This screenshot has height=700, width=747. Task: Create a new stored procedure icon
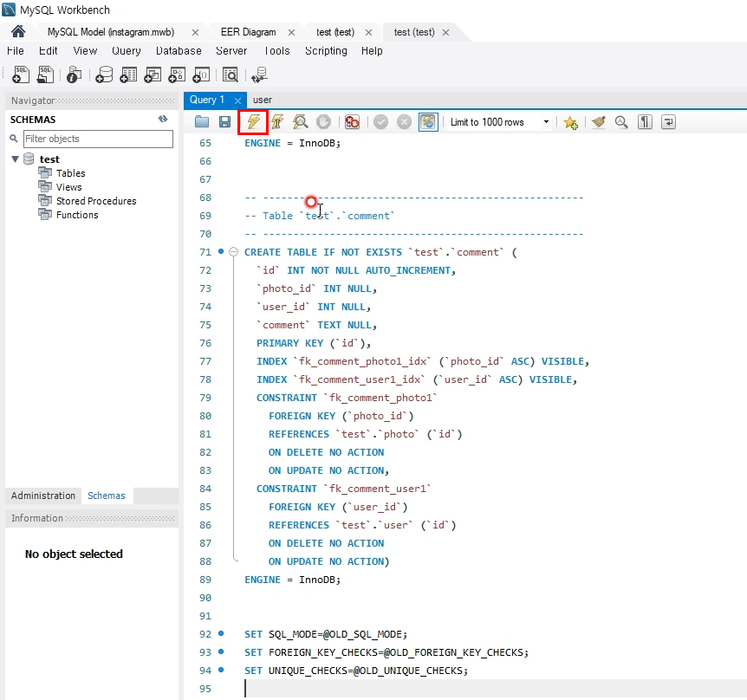177,75
